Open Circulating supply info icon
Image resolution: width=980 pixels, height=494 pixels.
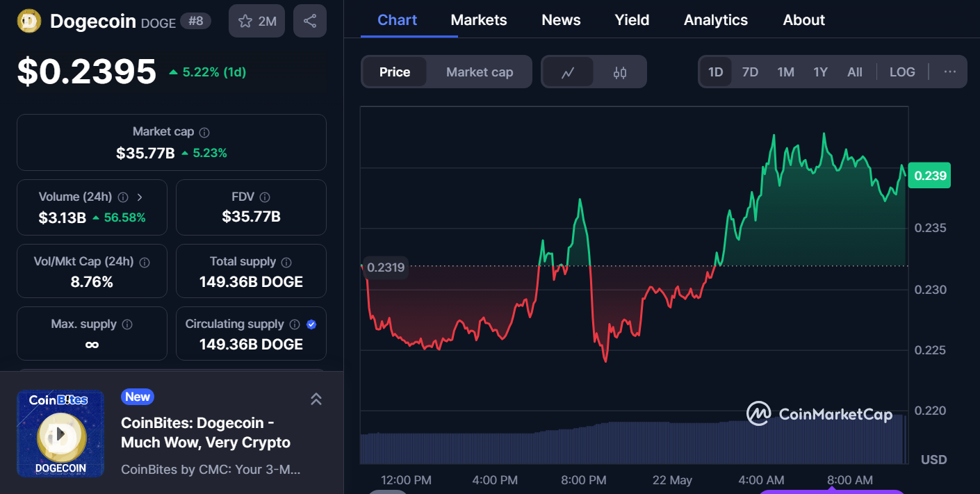tap(295, 324)
